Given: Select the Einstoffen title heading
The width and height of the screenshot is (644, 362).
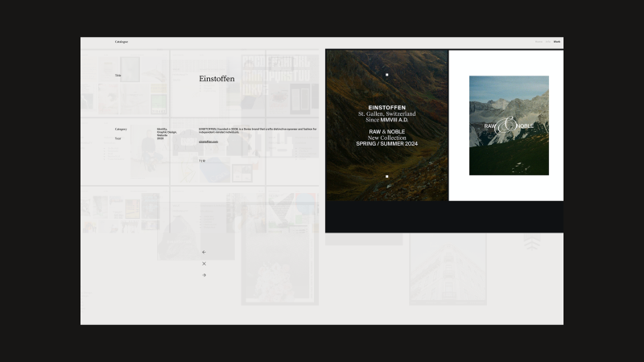Looking at the screenshot, I should pos(217,78).
